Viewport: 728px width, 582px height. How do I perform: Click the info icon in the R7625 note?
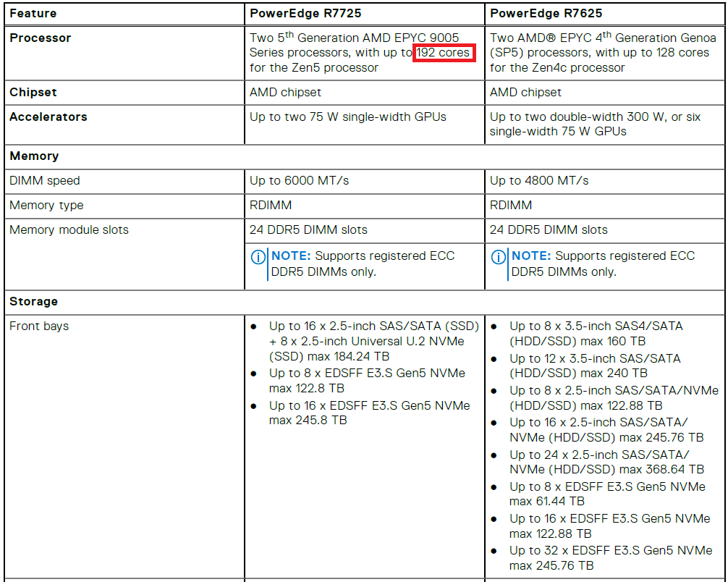coord(498,257)
